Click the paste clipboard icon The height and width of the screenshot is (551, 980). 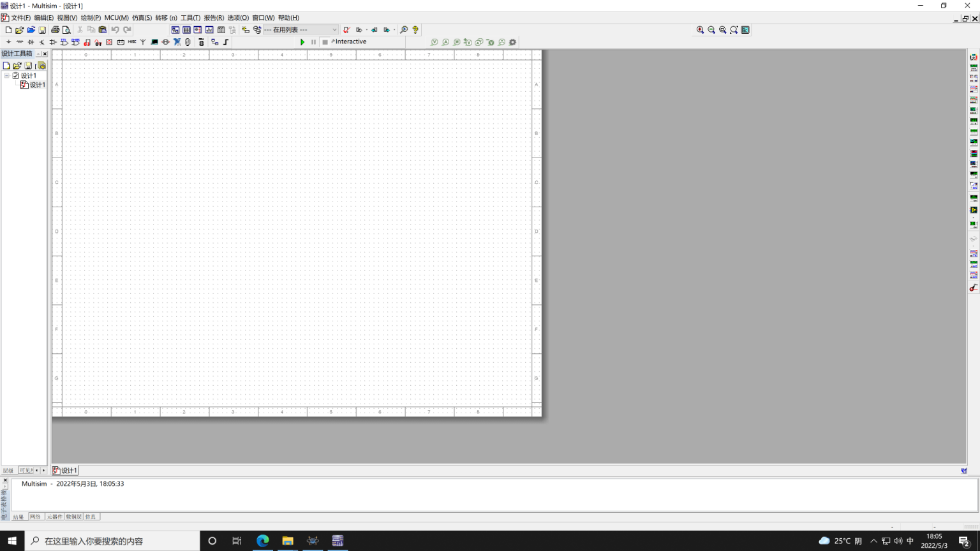102,30
